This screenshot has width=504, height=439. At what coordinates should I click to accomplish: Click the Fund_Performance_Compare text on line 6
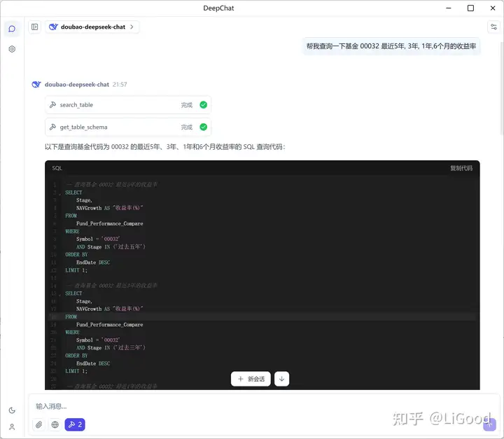coord(110,223)
